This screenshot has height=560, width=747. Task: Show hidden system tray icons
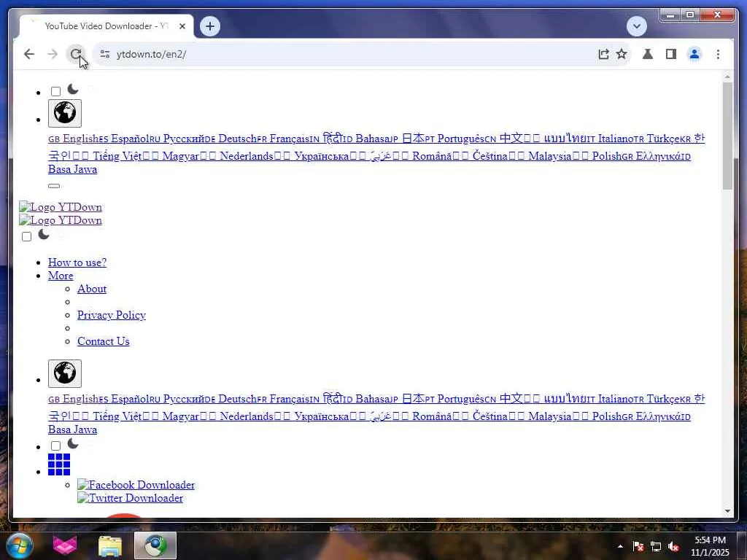click(620, 546)
